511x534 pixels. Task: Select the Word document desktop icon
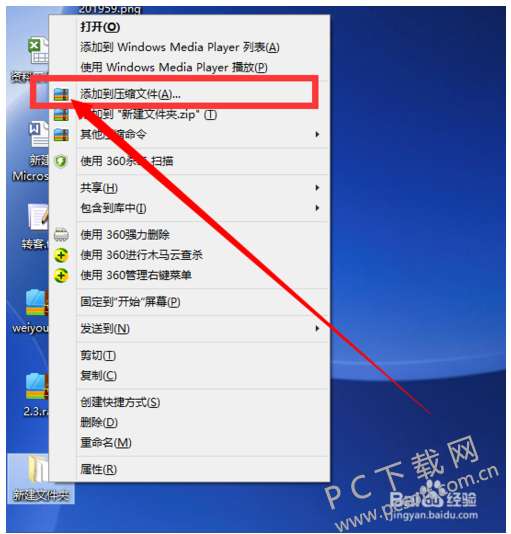[x=38, y=134]
